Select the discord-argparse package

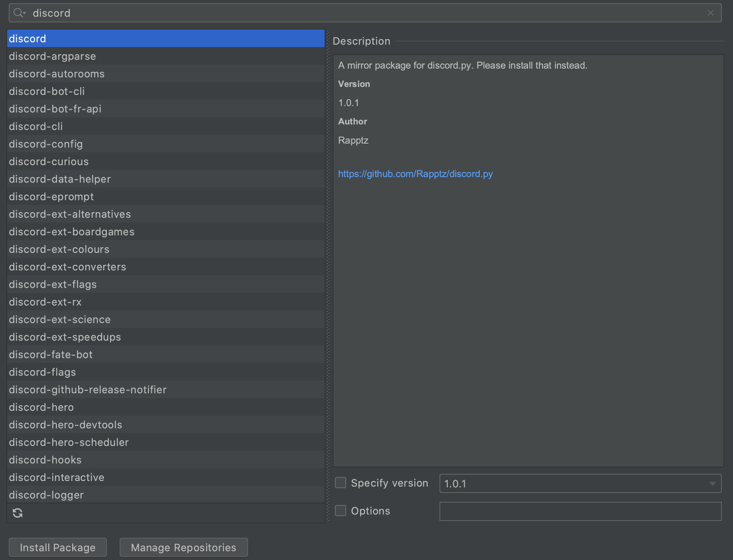(166, 56)
